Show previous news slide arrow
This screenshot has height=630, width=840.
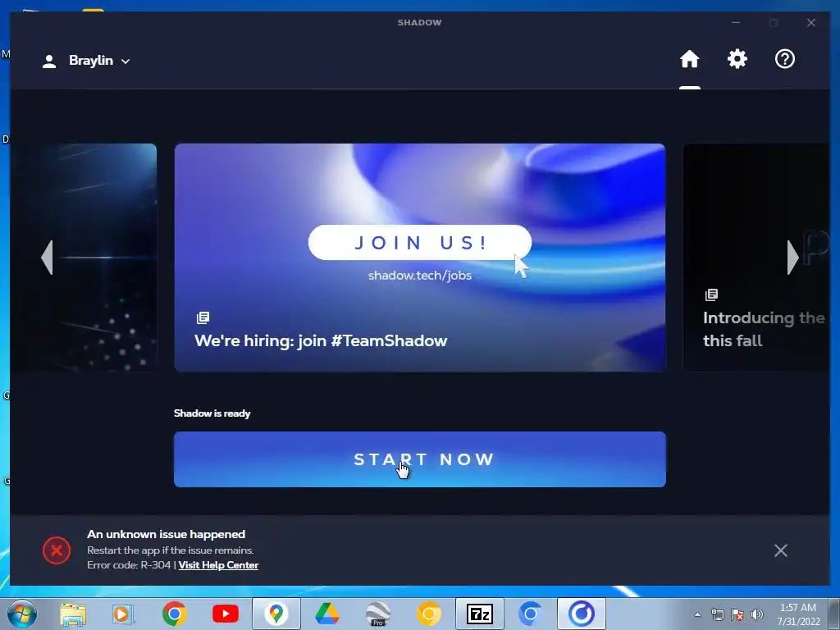pos(47,258)
